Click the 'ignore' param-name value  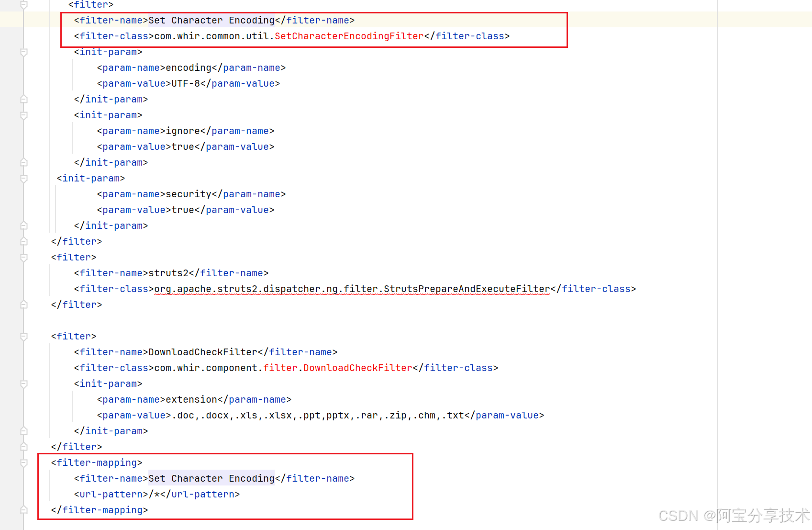click(183, 131)
